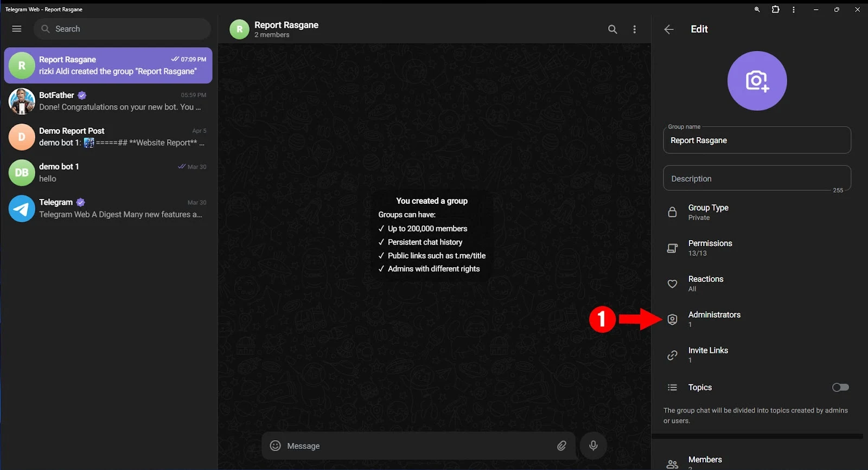868x470 pixels.
Task: Open the emoji picker in message box
Action: [276, 446]
